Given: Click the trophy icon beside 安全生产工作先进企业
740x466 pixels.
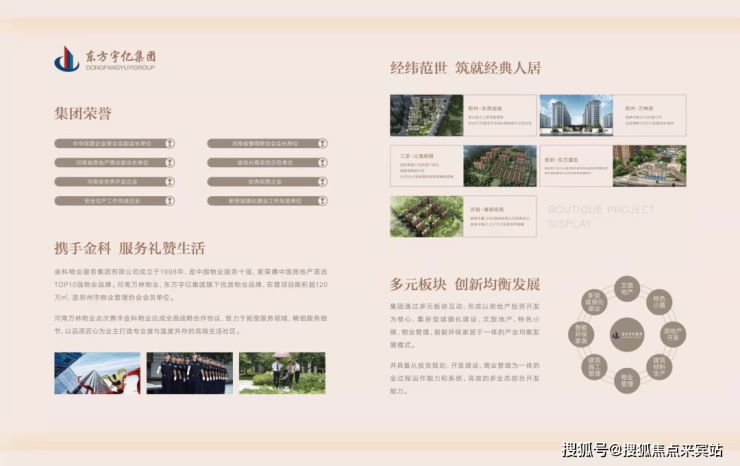Looking at the screenshot, I should tap(169, 201).
